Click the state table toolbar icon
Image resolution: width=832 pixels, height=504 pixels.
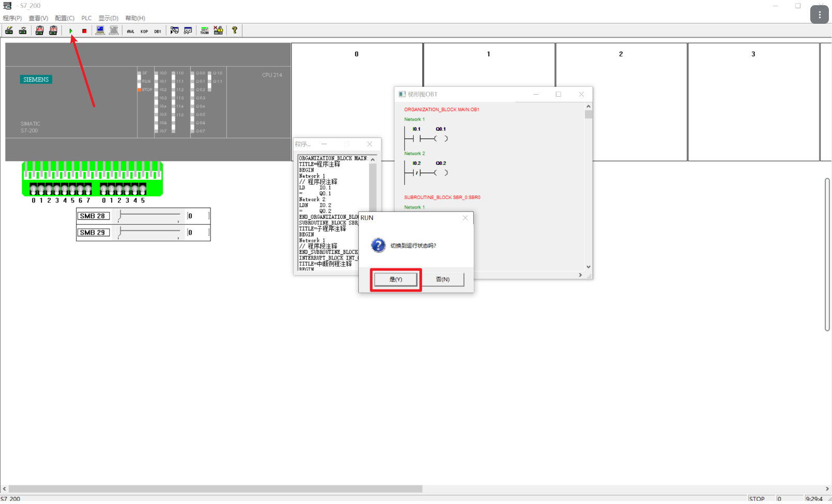tap(175, 31)
